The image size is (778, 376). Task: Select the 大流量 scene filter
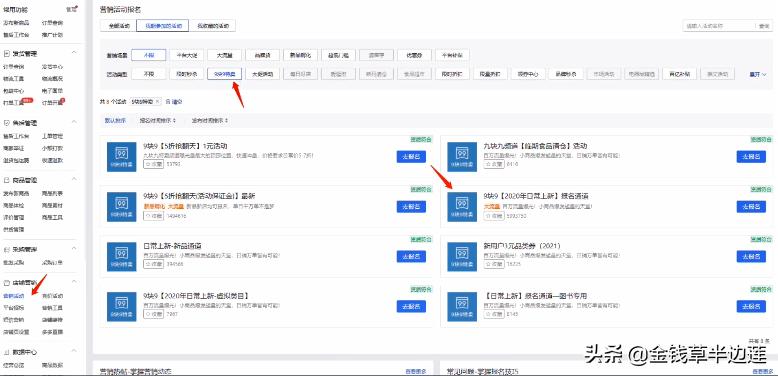(x=225, y=56)
